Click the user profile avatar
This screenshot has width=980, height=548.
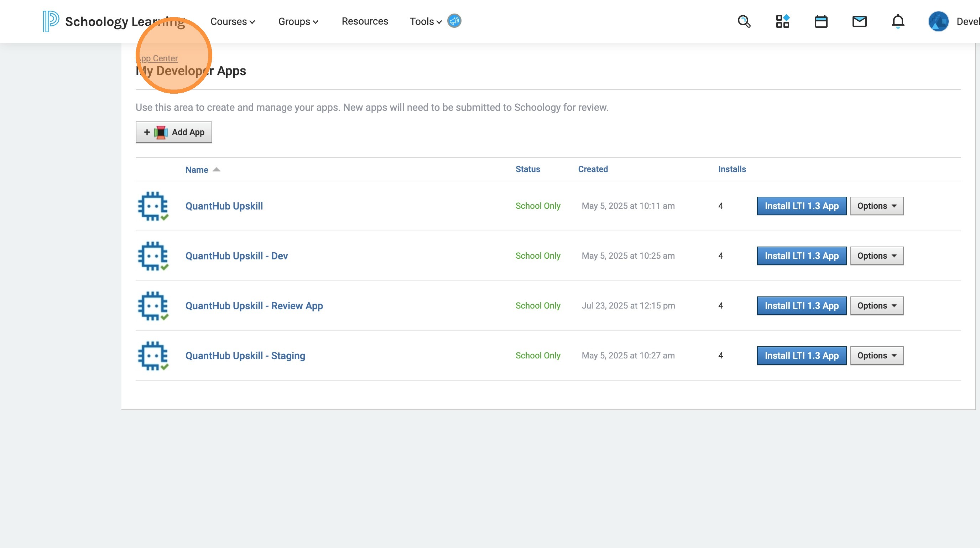[938, 21]
